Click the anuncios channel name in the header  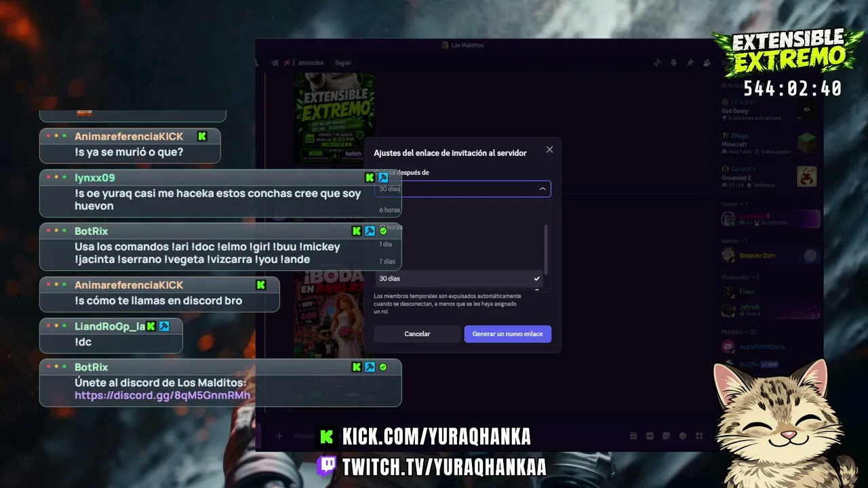tap(311, 63)
